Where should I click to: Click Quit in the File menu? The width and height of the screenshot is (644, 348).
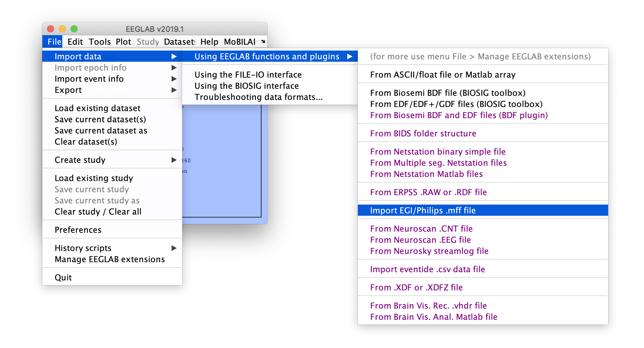(63, 277)
